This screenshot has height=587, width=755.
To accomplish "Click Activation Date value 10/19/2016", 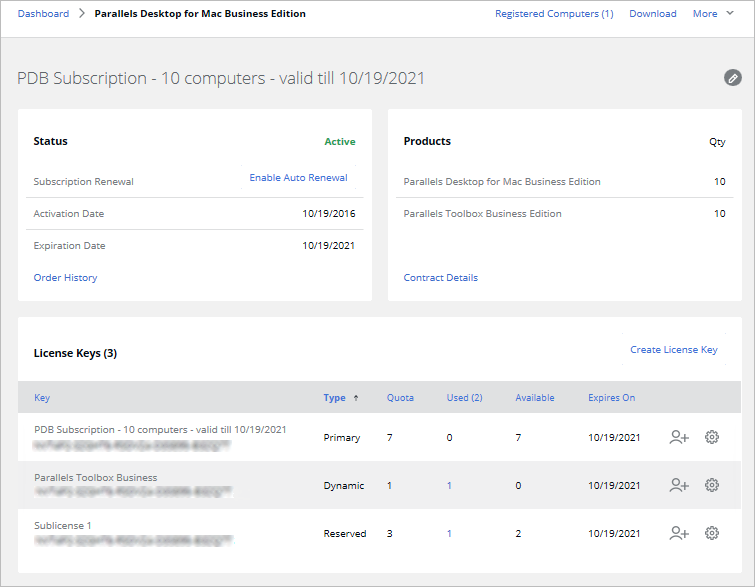I will click(328, 213).
